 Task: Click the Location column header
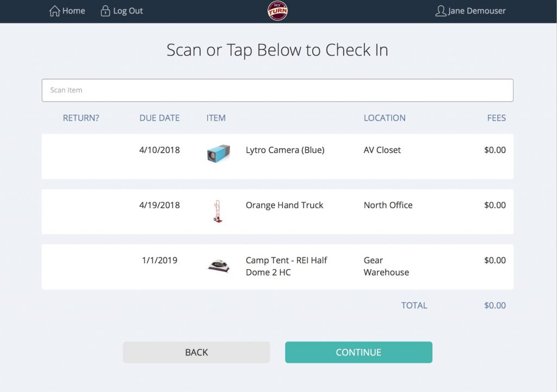point(385,117)
